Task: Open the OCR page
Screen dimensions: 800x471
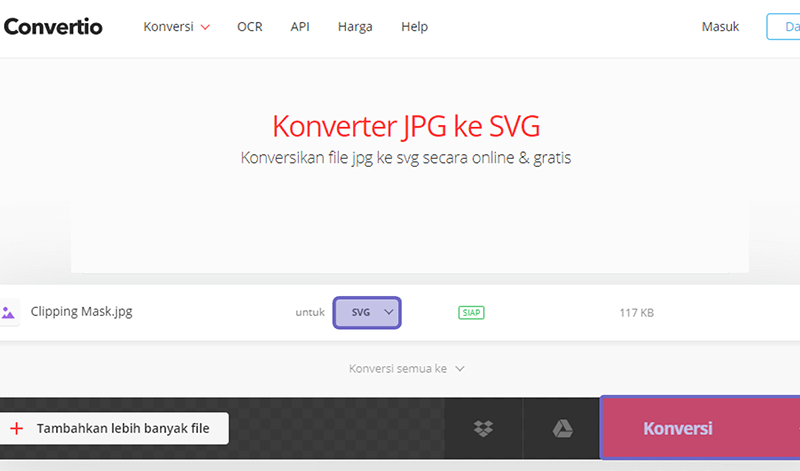Action: (249, 27)
